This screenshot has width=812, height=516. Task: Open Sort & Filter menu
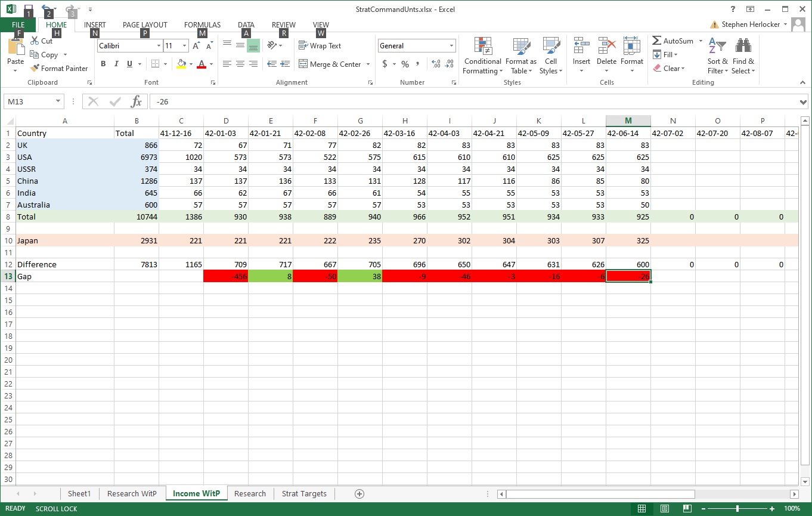(x=718, y=56)
